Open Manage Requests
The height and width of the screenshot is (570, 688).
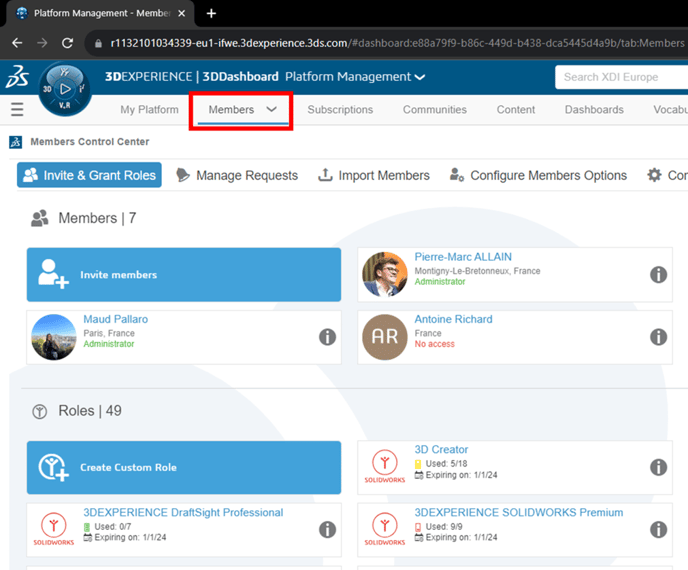pos(237,175)
